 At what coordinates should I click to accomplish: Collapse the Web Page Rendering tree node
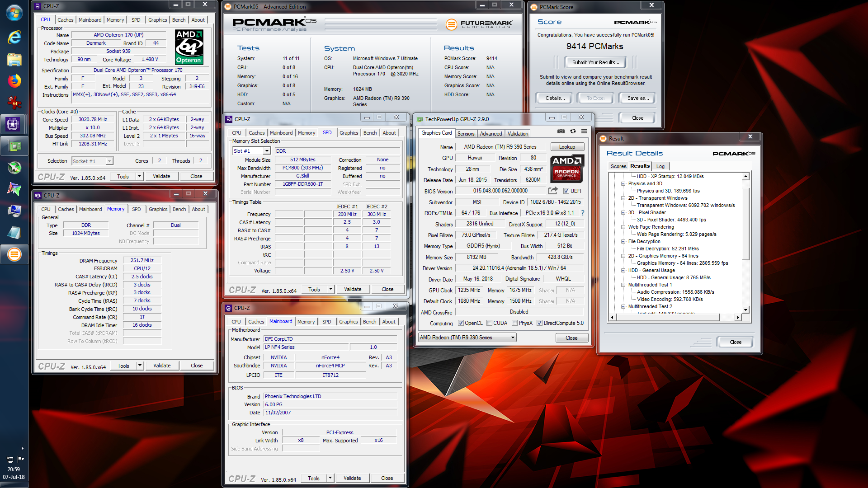[x=623, y=227]
